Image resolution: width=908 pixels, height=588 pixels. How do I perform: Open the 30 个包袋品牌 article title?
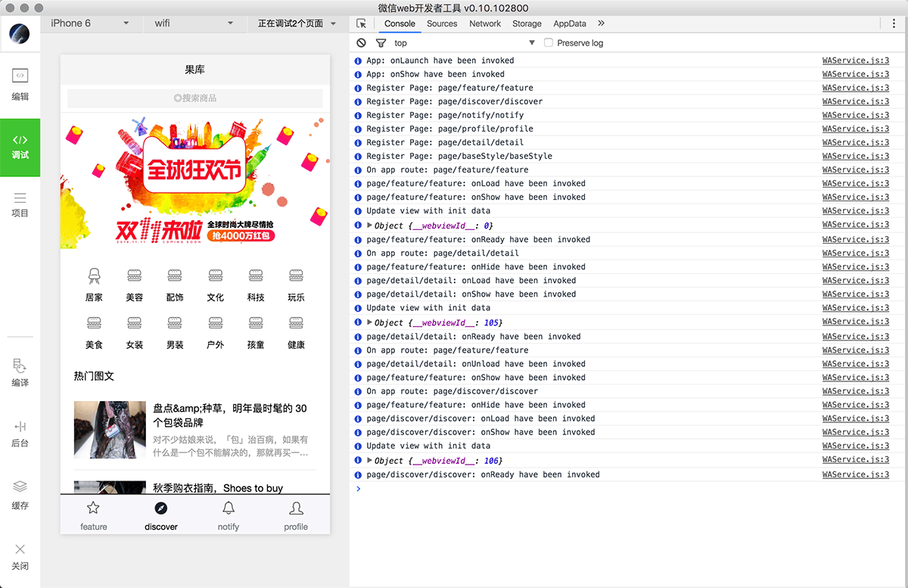coord(230,415)
